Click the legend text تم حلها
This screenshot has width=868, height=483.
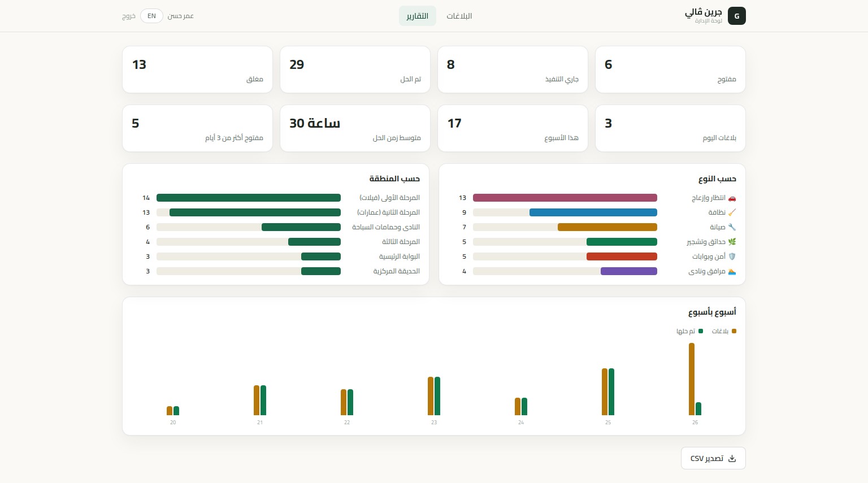(685, 331)
